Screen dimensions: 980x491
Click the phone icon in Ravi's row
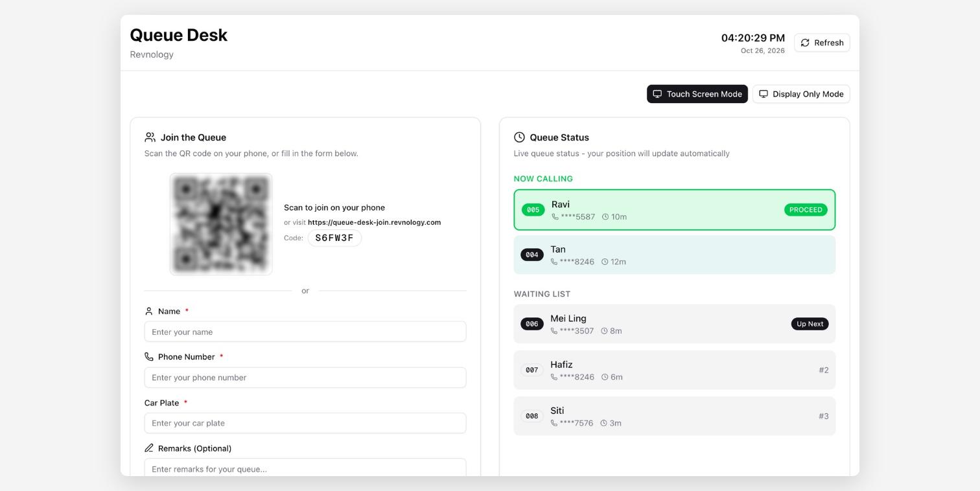tap(555, 217)
